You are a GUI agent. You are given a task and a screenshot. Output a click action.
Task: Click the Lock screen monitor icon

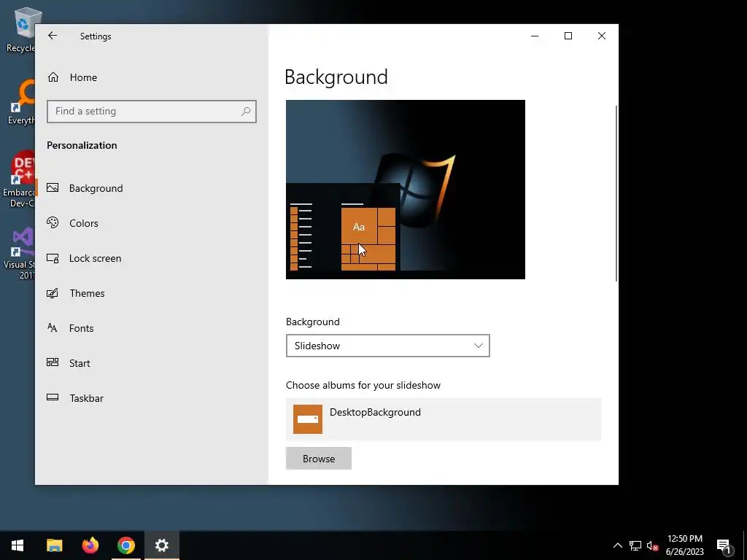coord(53,258)
